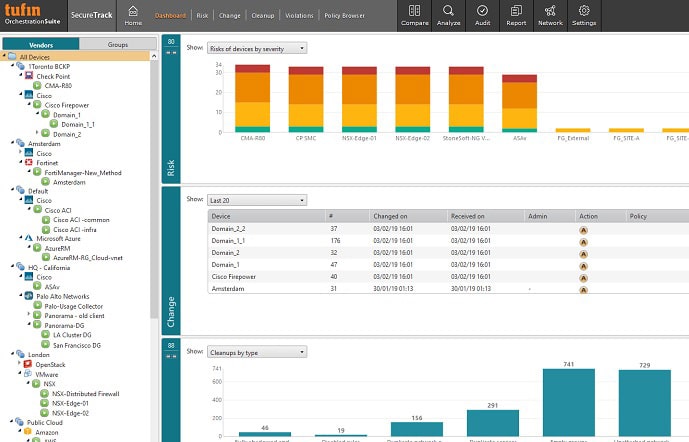
Task: Expand the Panorama - old client node
Action: [x=29, y=314]
